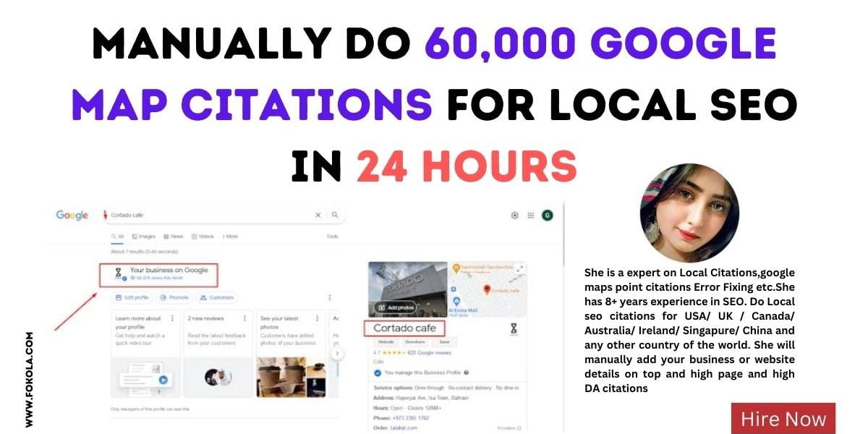The width and height of the screenshot is (868, 434).
Task: Click the hourglass logo in the business panel
Action: pyautogui.click(x=514, y=328)
